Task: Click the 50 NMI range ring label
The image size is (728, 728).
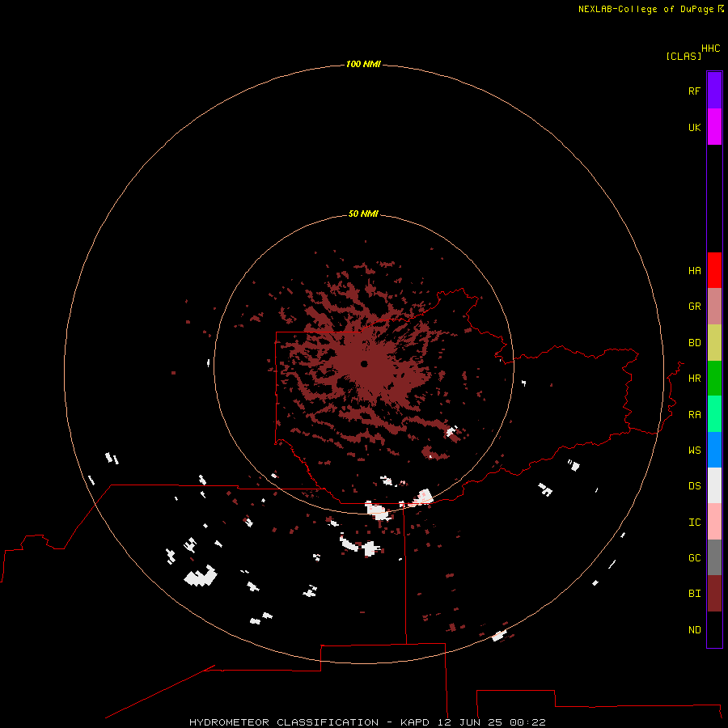Action: [363, 214]
